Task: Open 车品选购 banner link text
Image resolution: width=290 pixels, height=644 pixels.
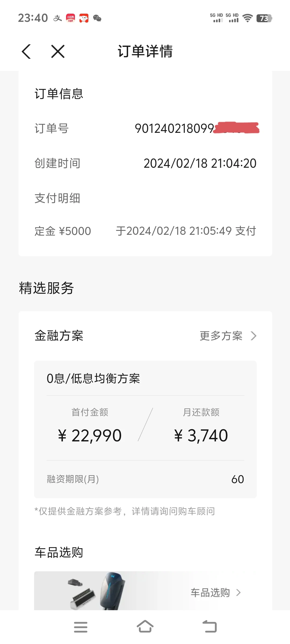Action: coord(210,592)
